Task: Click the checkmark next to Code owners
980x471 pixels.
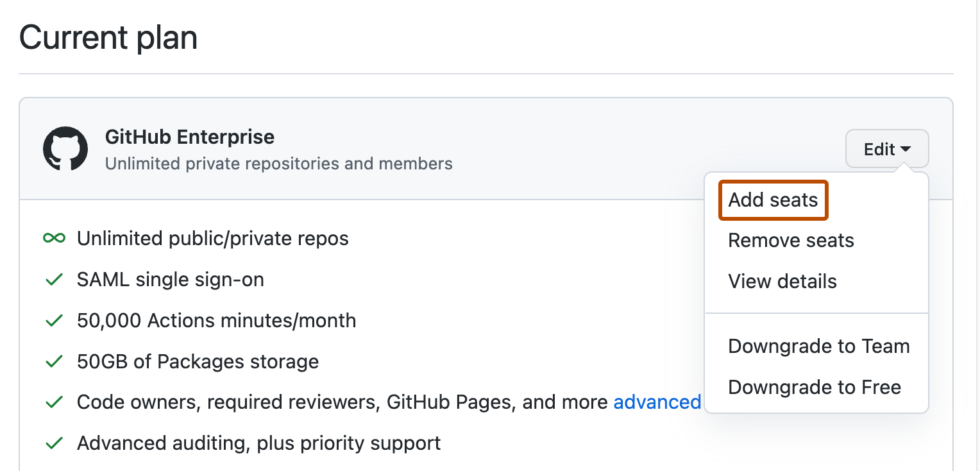Action: 54,402
